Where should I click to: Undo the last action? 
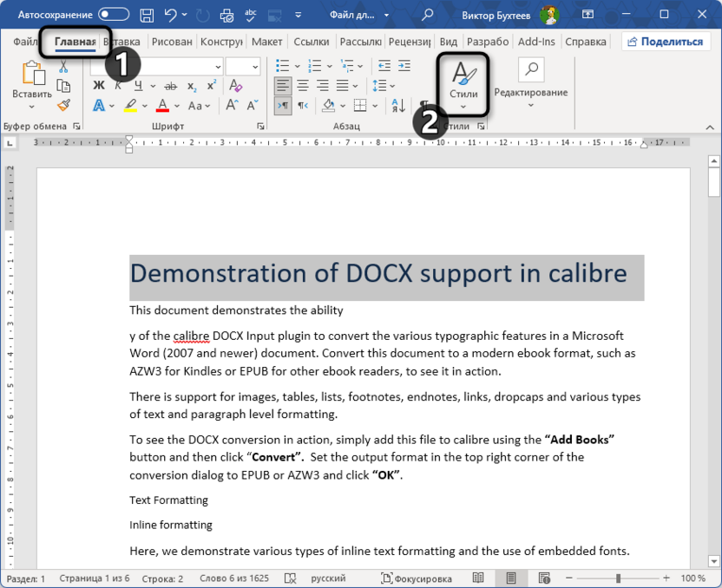click(170, 16)
